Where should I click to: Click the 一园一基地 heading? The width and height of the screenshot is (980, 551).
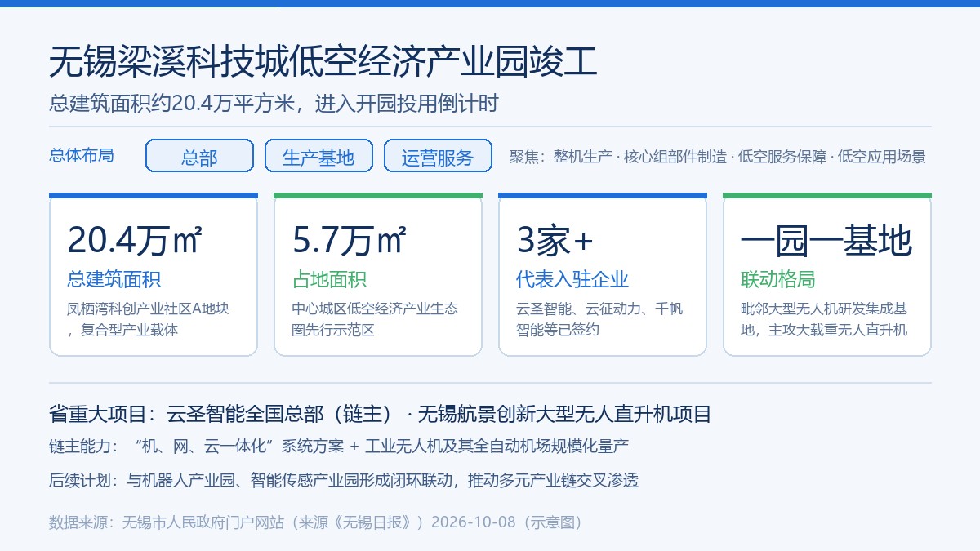[826, 240]
